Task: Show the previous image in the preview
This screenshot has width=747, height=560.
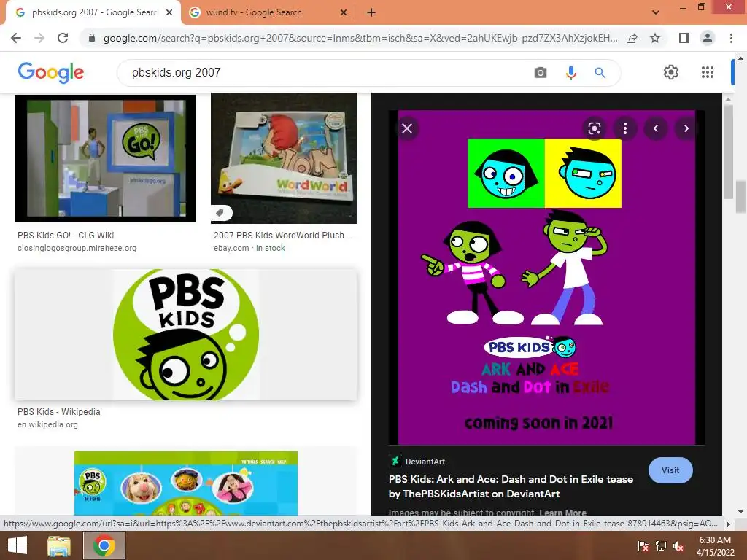Action: (x=656, y=128)
